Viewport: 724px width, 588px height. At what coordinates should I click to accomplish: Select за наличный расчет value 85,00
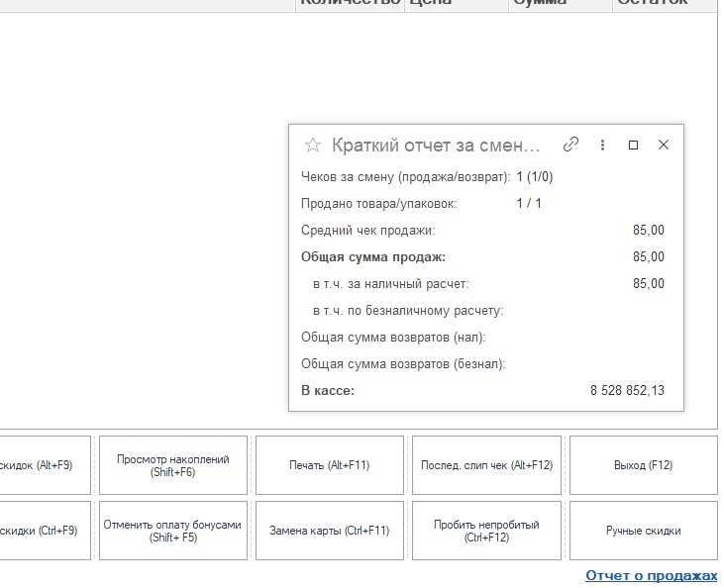coord(649,283)
